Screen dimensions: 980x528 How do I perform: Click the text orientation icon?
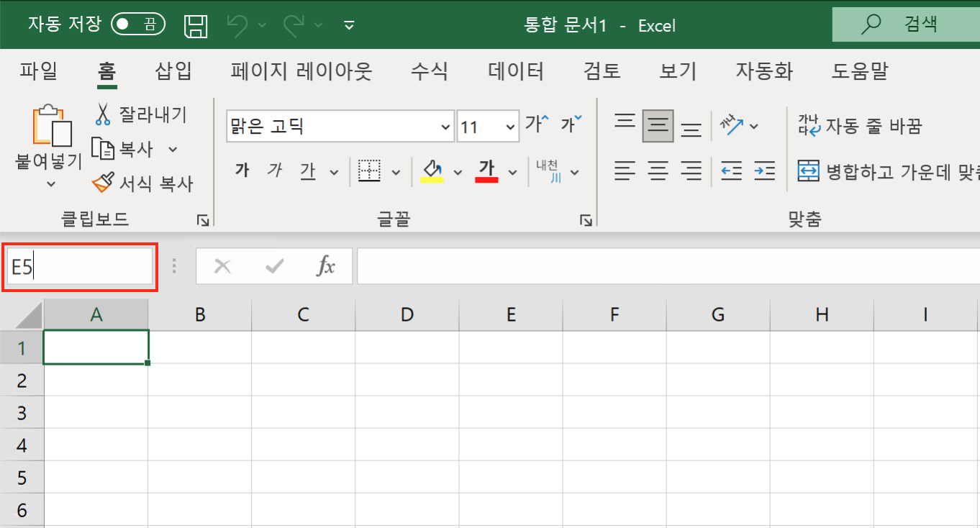click(x=732, y=126)
